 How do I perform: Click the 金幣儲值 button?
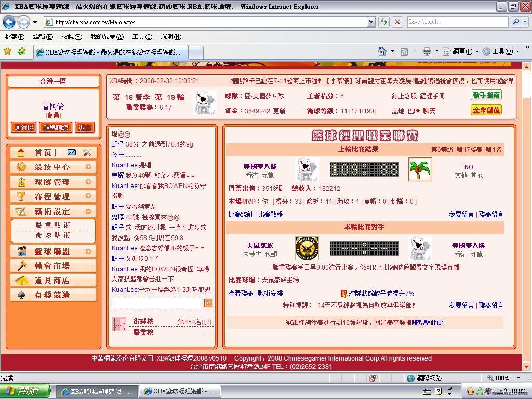(486, 110)
